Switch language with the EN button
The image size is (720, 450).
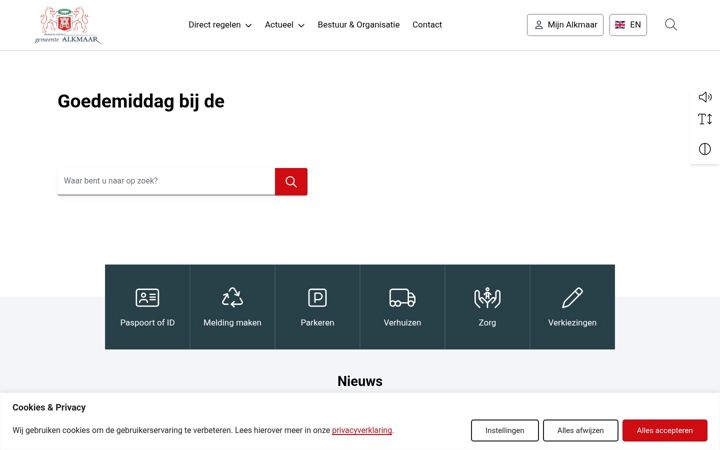[x=628, y=25]
